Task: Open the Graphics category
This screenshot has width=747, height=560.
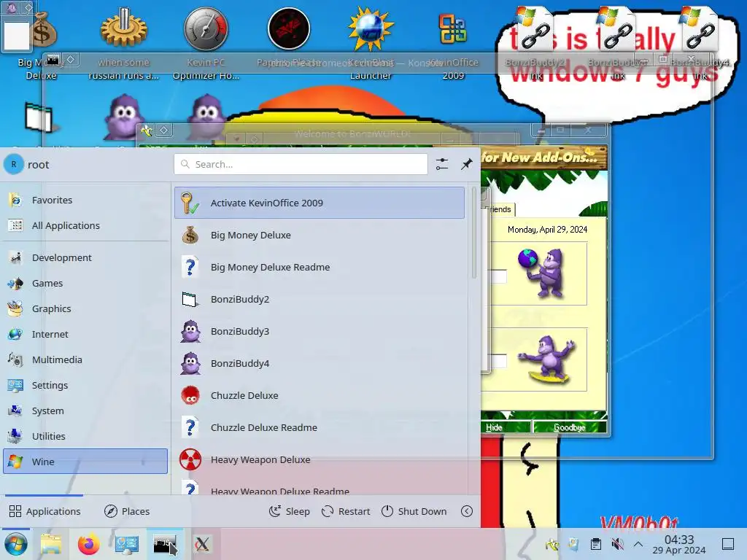Action: 85,308
